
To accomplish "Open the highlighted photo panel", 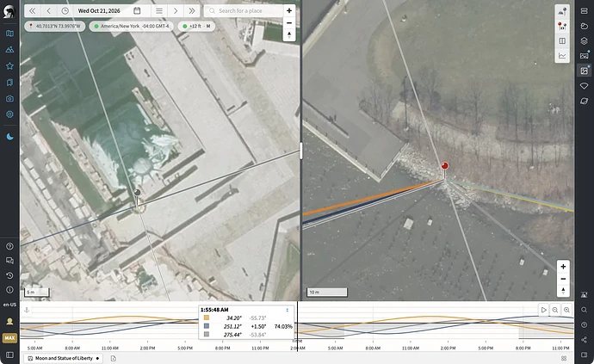I will click(585, 71).
